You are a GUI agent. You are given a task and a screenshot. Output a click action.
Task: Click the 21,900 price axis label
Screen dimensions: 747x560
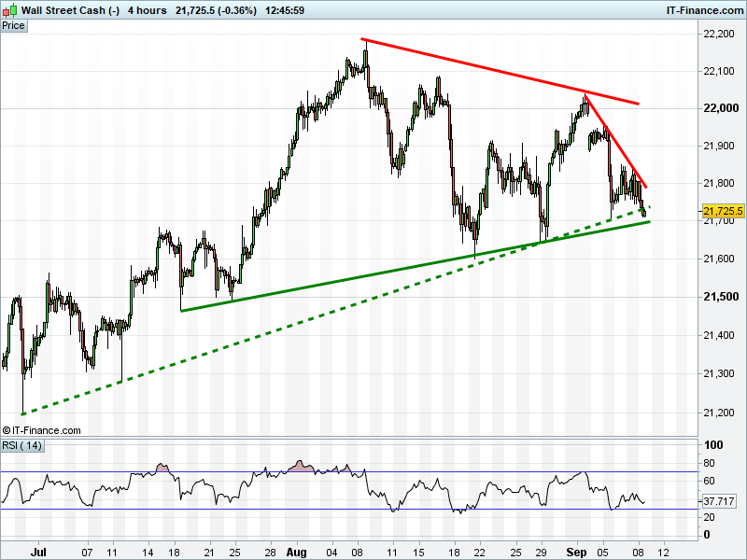[719, 146]
